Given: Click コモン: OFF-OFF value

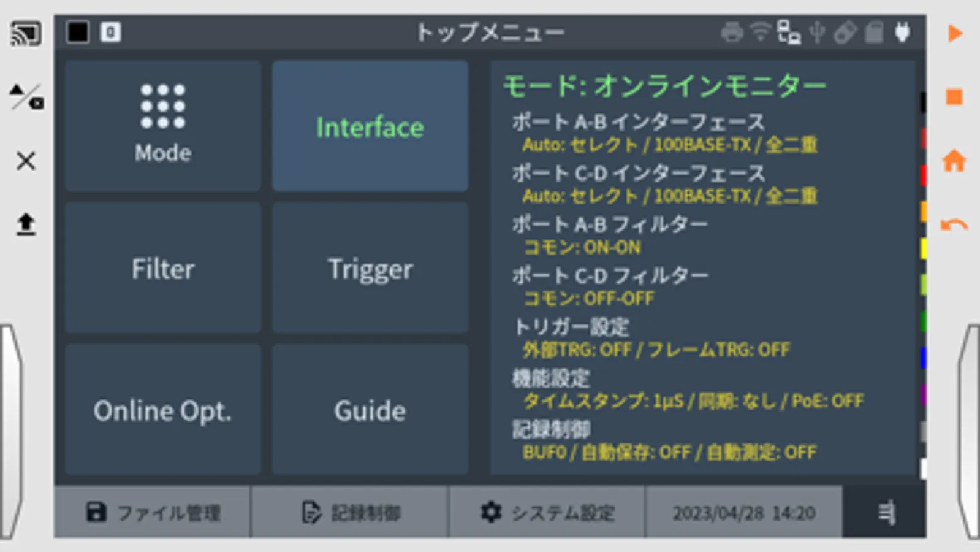Looking at the screenshot, I should (589, 298).
